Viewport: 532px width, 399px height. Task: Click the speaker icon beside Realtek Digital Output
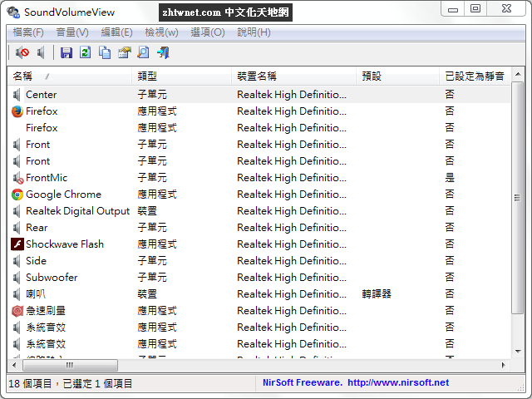point(17,211)
